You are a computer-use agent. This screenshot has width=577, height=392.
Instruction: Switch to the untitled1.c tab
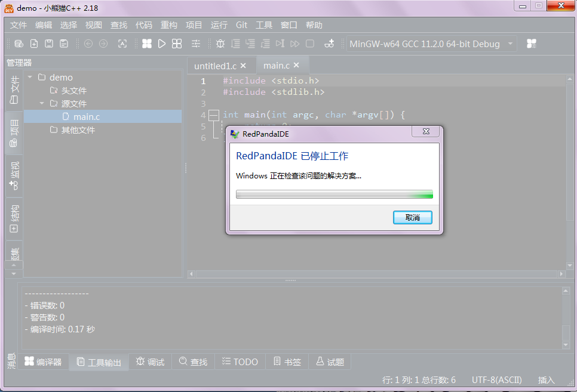215,66
